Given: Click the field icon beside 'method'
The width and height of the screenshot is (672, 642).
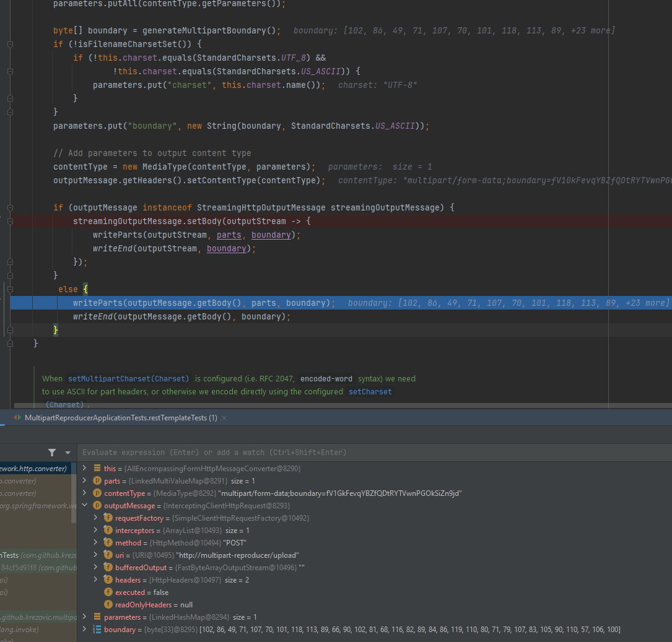Looking at the screenshot, I should coord(108,543).
